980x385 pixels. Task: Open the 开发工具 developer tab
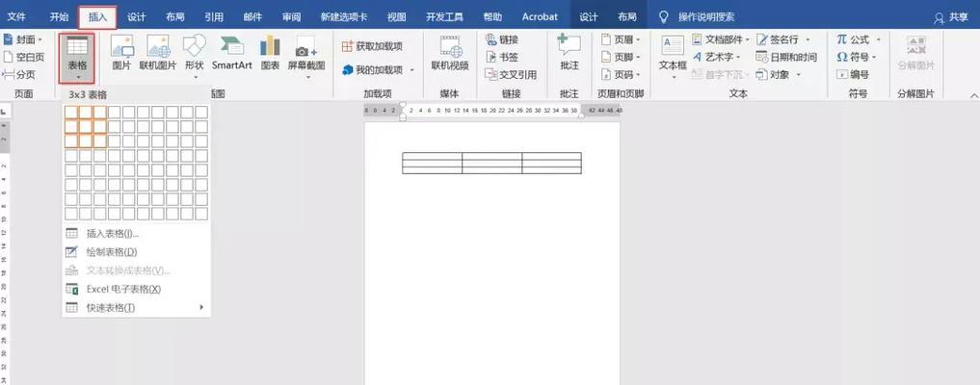[x=444, y=17]
